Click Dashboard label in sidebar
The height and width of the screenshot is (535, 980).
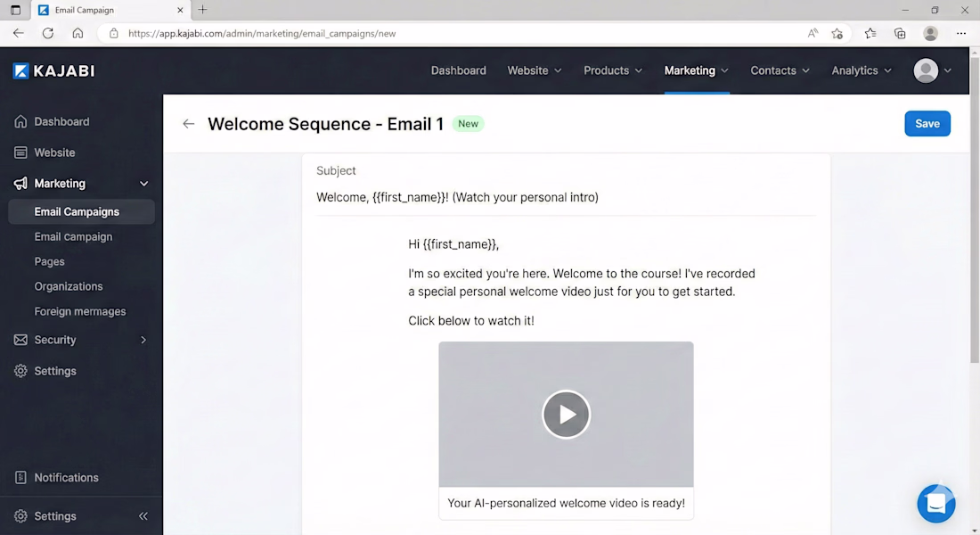(x=61, y=121)
